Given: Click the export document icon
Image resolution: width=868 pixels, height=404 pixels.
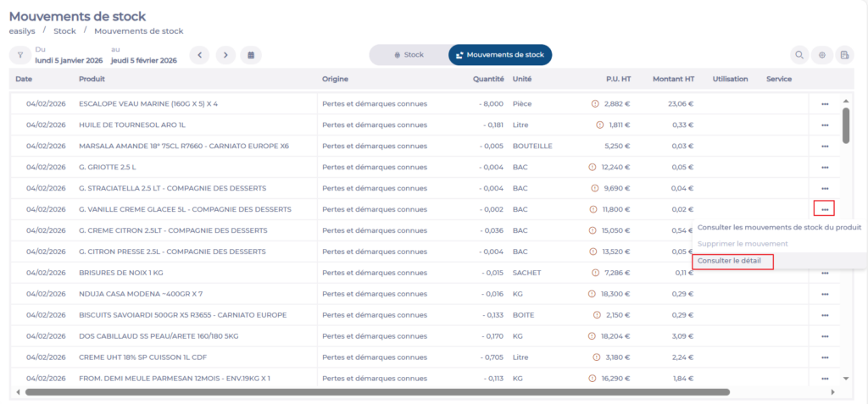Looking at the screenshot, I should pos(844,55).
